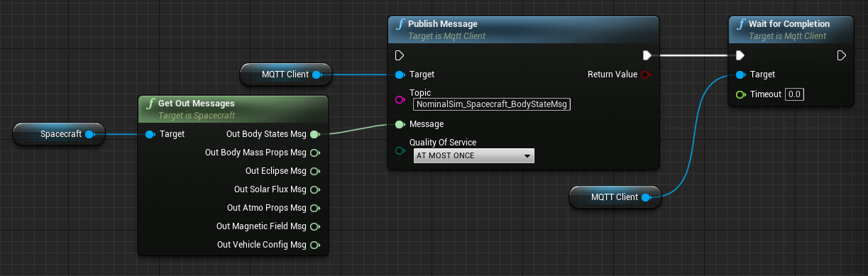The width and height of the screenshot is (868, 276).
Task: Click Publish Message execution input pin
Action: (x=399, y=55)
